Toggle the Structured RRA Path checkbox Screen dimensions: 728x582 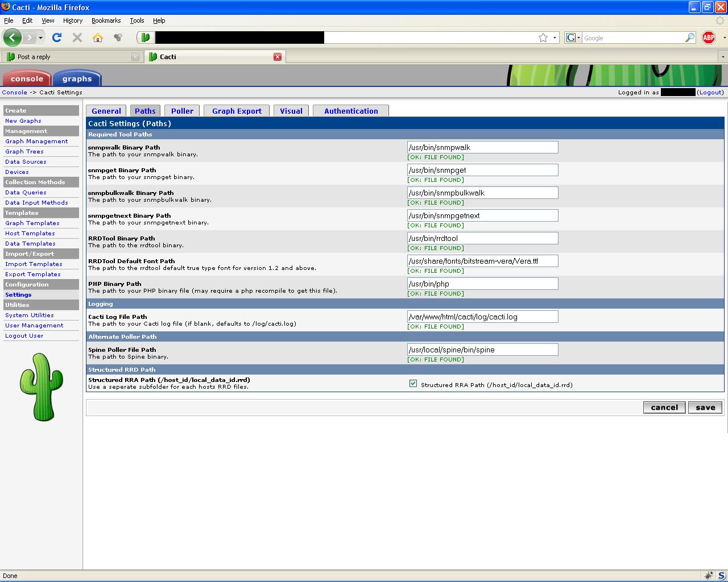pyautogui.click(x=413, y=384)
